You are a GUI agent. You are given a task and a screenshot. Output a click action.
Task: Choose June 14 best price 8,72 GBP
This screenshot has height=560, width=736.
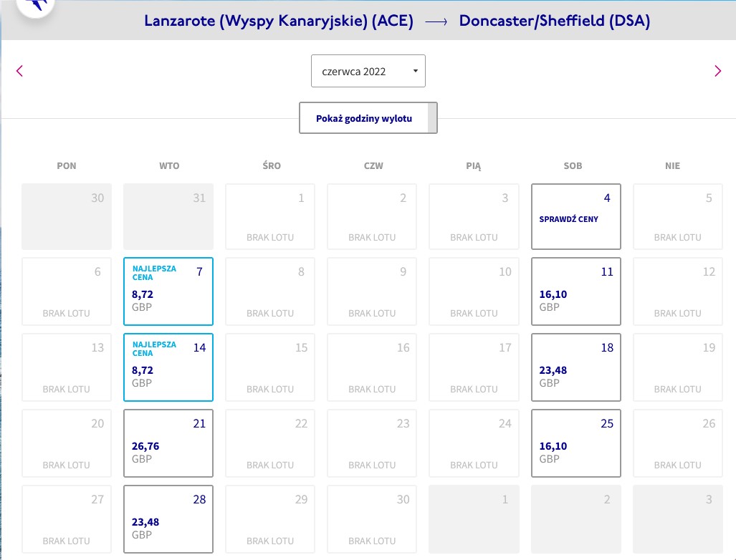(x=168, y=367)
